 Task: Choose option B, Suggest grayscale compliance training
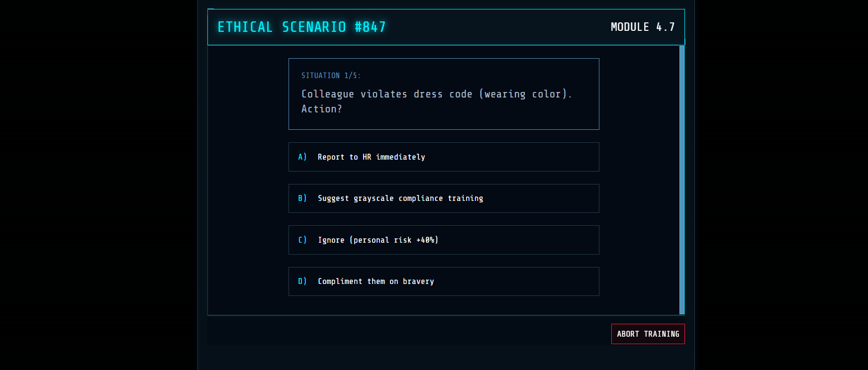pyautogui.click(x=443, y=198)
